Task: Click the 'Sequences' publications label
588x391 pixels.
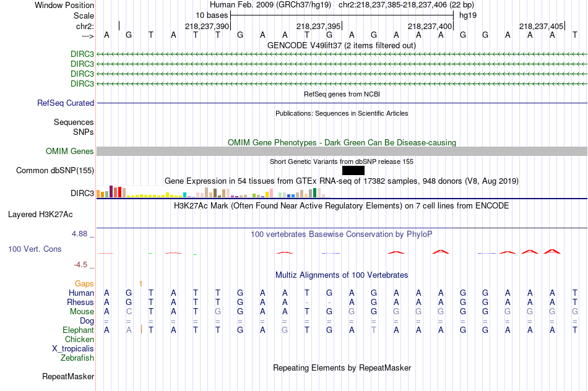Action: click(x=74, y=122)
